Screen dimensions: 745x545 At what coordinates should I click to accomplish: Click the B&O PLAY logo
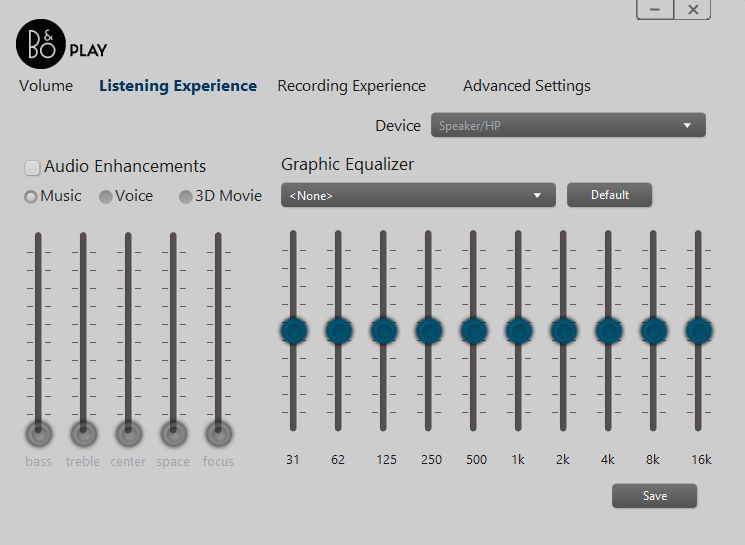[x=61, y=44]
